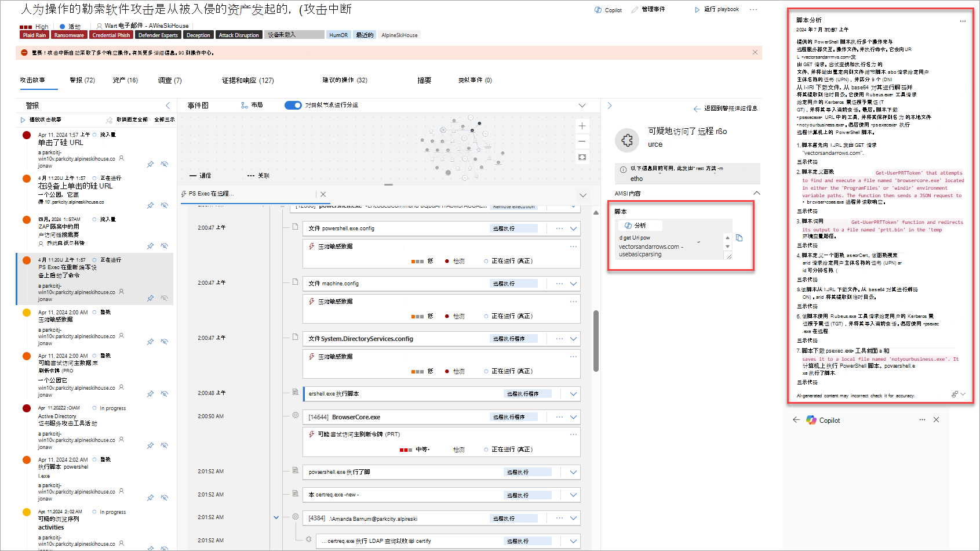
Task: Open options for machine.config row
Action: tap(559, 284)
